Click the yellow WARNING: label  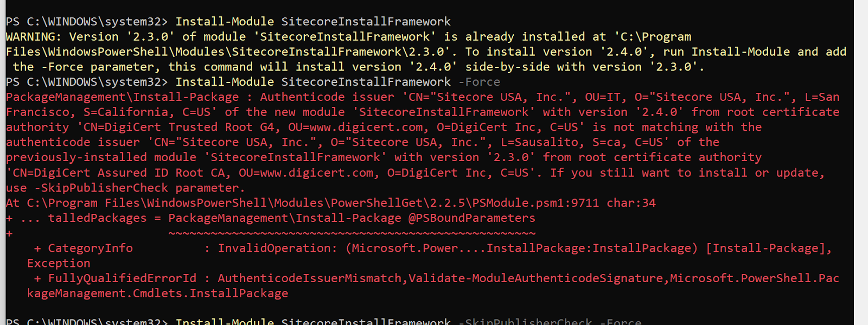[x=34, y=37]
